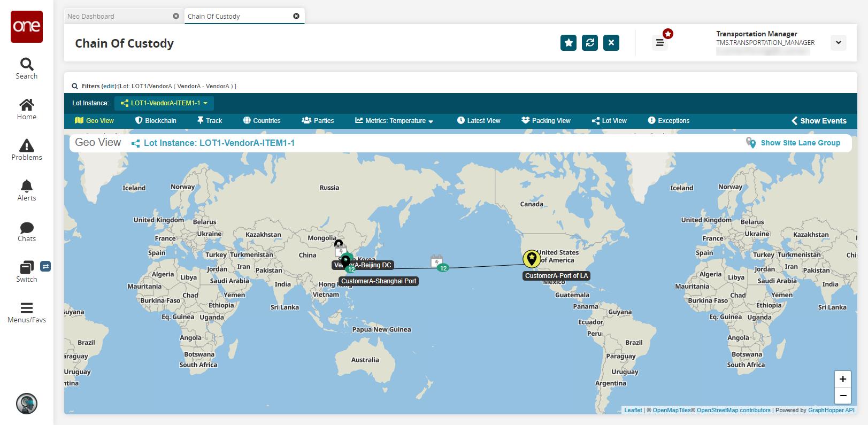The height and width of the screenshot is (425, 868).
Task: Open the Metrics: Temperature dropdown
Action: click(394, 121)
